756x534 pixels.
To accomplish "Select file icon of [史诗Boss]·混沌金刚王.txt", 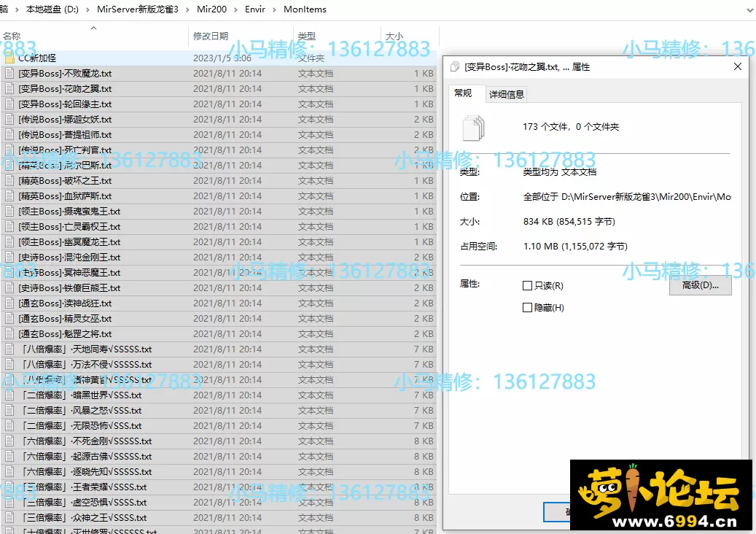I will coord(9,257).
